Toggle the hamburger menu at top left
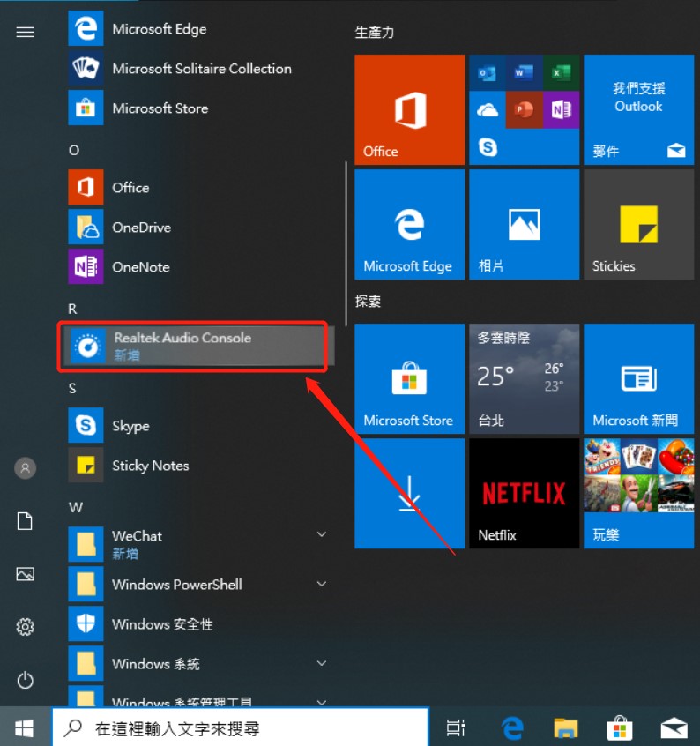The width and height of the screenshot is (700, 746). [26, 32]
